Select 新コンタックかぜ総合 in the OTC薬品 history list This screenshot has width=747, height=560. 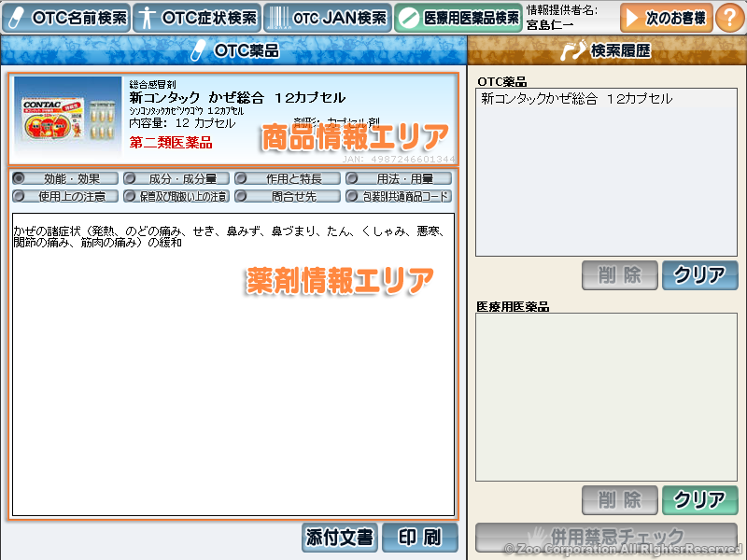click(576, 99)
